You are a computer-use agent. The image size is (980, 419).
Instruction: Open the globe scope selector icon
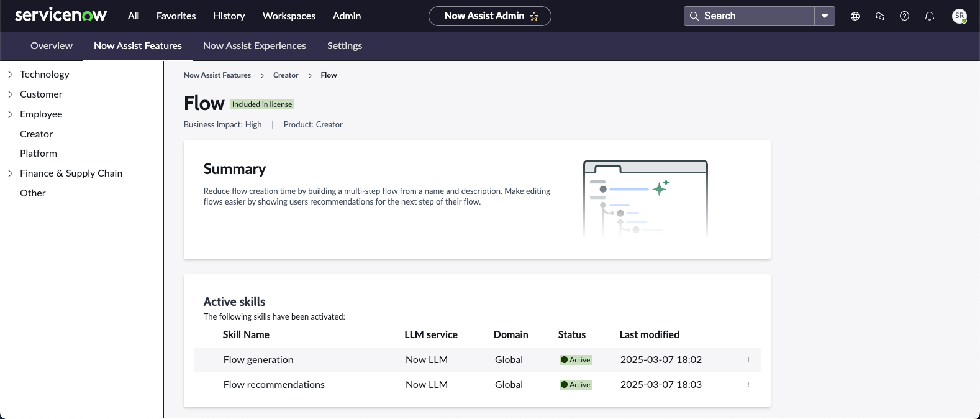pyautogui.click(x=855, y=16)
